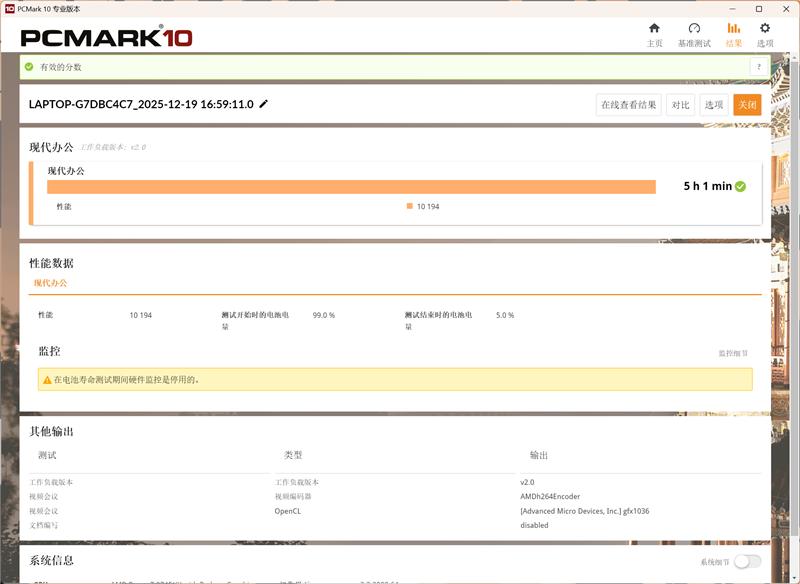Open the 监控细节 link
This screenshot has height=584, width=800.
[733, 353]
